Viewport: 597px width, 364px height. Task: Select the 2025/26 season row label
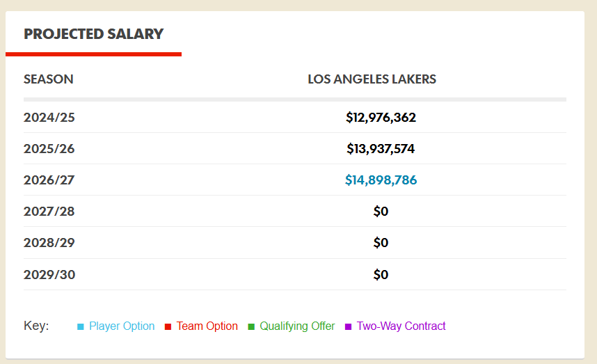click(x=49, y=149)
